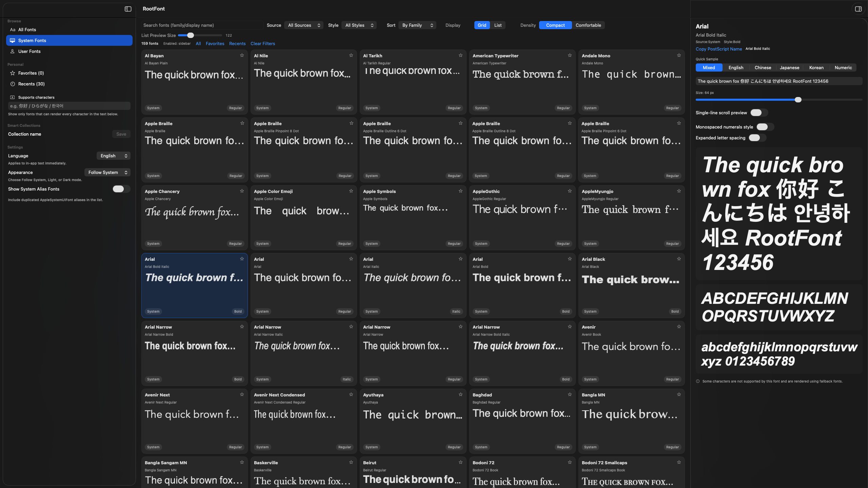Click the Recents filter link
Image resolution: width=868 pixels, height=488 pixels.
click(237, 43)
